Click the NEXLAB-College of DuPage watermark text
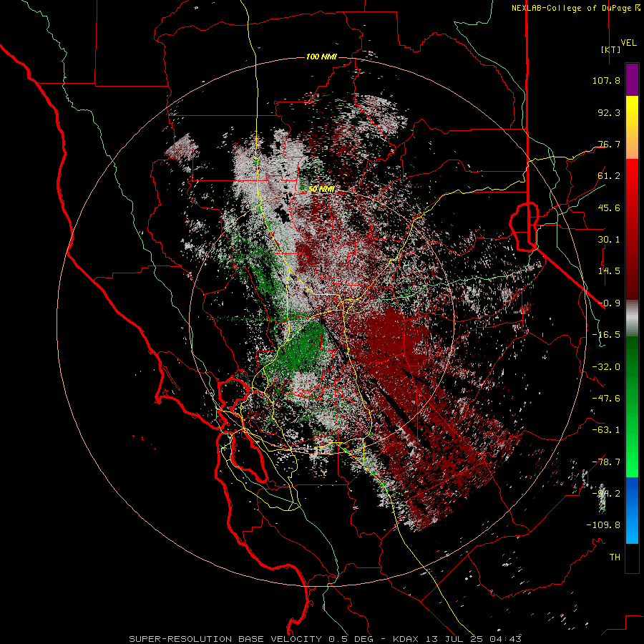Viewport: 644px width, 644px height. 575,8
